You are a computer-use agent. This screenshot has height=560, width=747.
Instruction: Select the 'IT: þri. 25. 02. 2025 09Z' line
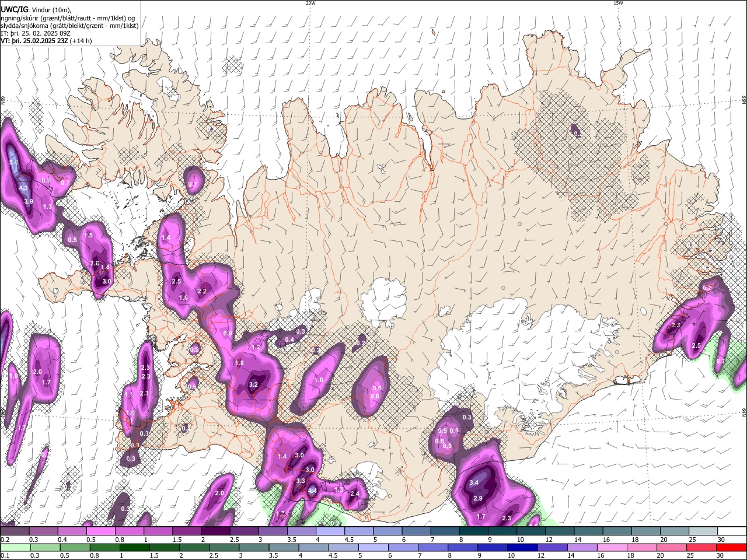coord(36,33)
